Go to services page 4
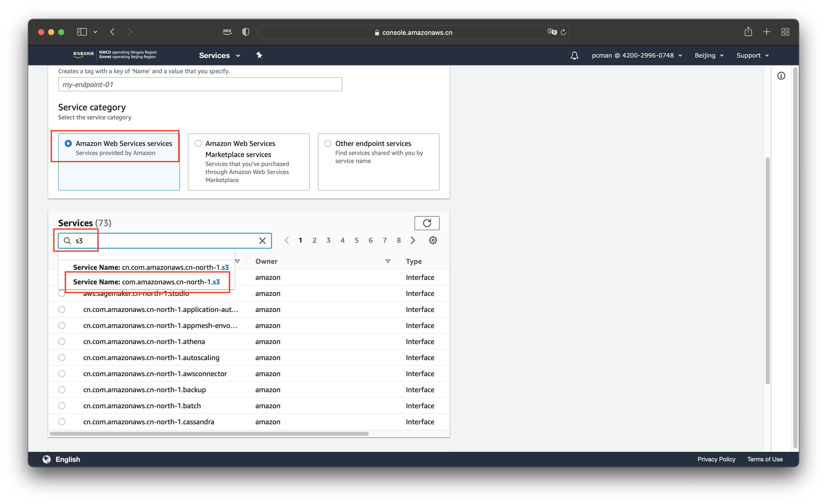The height and width of the screenshot is (504, 827). 343,240
